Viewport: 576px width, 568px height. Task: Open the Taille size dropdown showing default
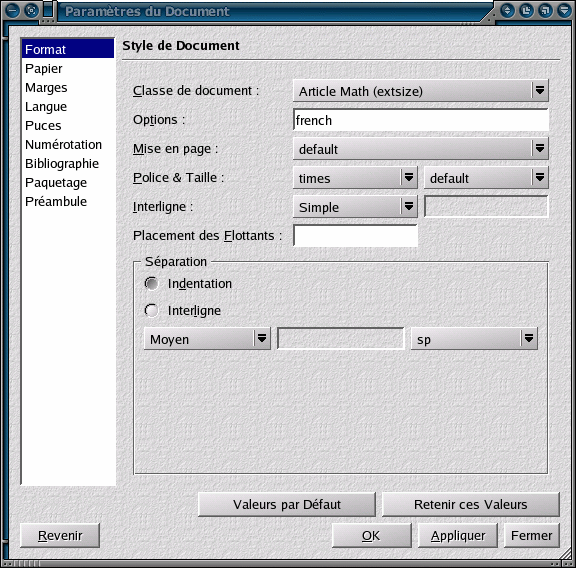[486, 178]
